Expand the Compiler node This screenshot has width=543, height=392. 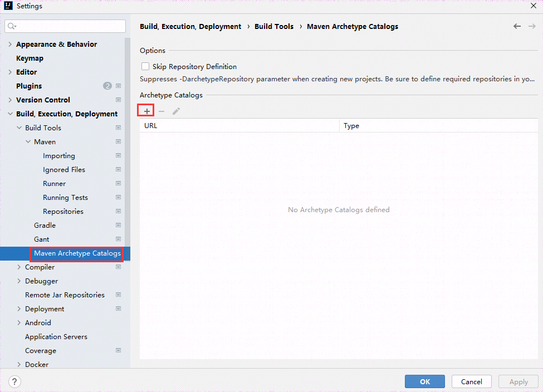pyautogui.click(x=19, y=267)
